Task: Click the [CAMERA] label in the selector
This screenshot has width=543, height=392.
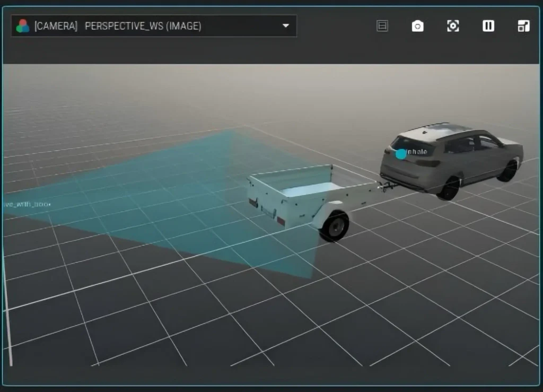Action: [x=56, y=26]
